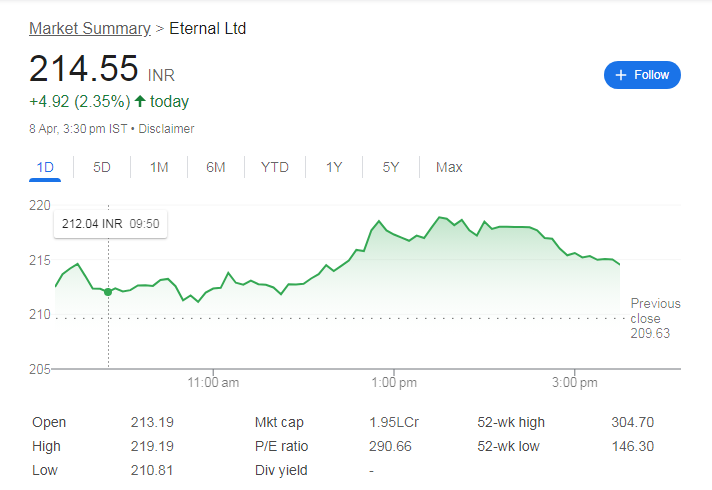Click the High value 219.19

tap(152, 446)
